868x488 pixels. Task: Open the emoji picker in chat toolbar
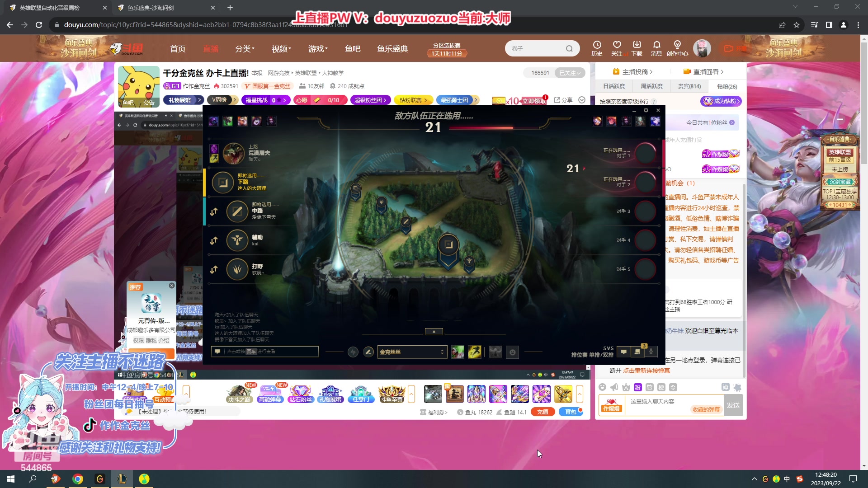coord(602,387)
